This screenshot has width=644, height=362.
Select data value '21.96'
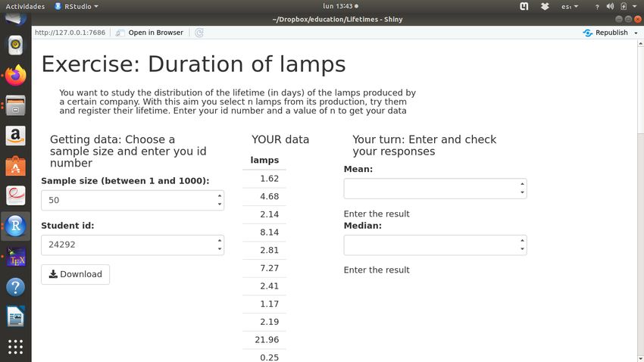pos(267,340)
